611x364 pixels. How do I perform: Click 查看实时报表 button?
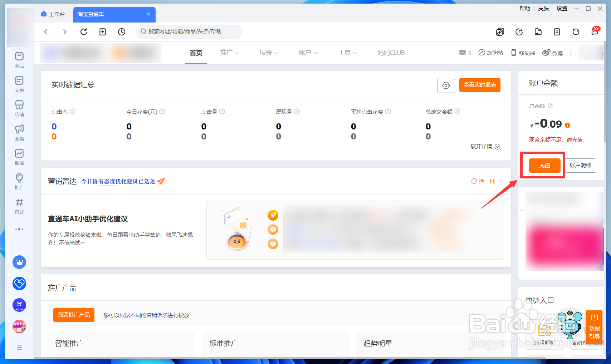(480, 85)
